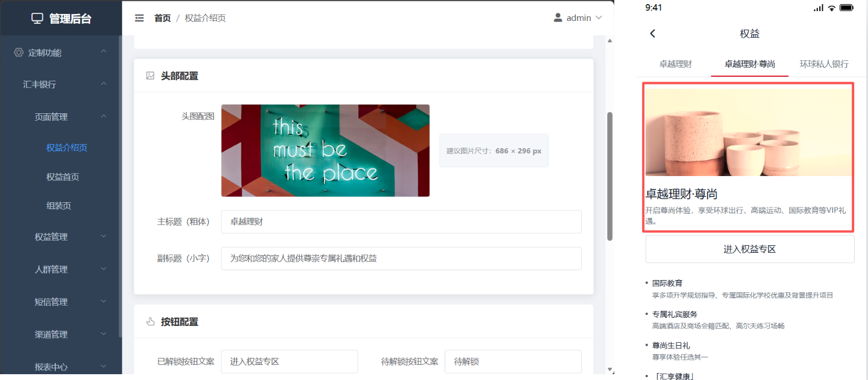Expand the 人群管理 menu

pyautogui.click(x=61, y=269)
